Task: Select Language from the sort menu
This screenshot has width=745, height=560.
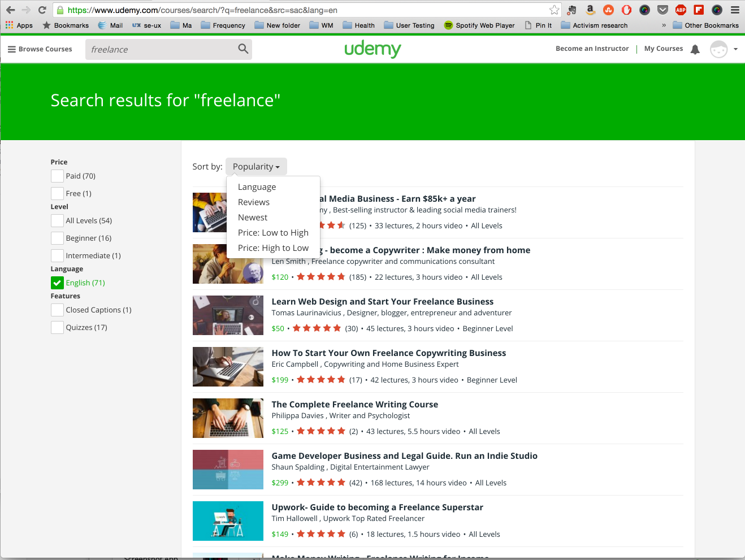Action: (x=257, y=187)
